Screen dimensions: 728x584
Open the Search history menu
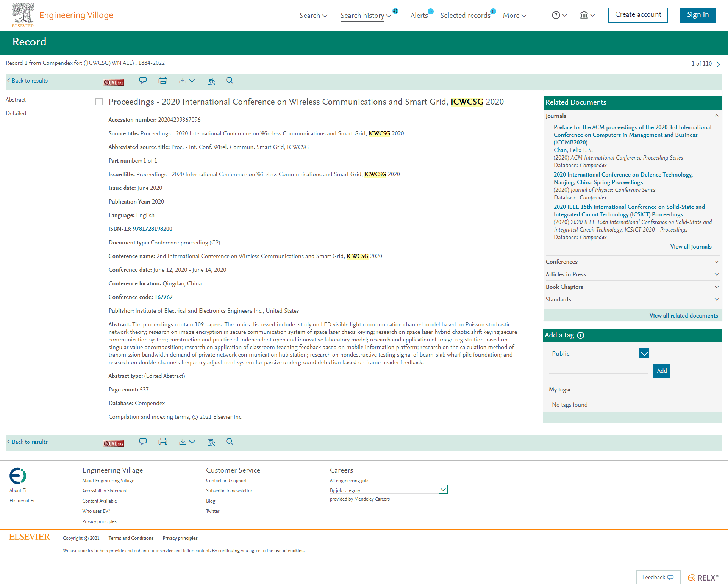tap(366, 16)
